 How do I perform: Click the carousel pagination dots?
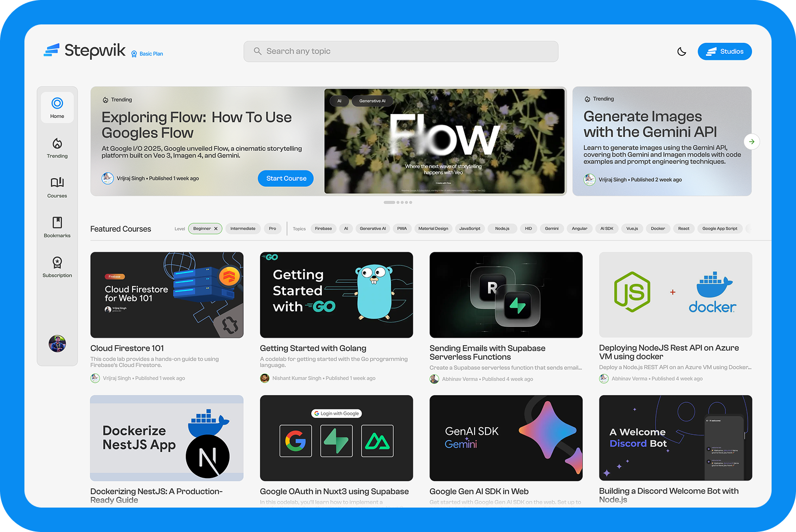pos(398,202)
